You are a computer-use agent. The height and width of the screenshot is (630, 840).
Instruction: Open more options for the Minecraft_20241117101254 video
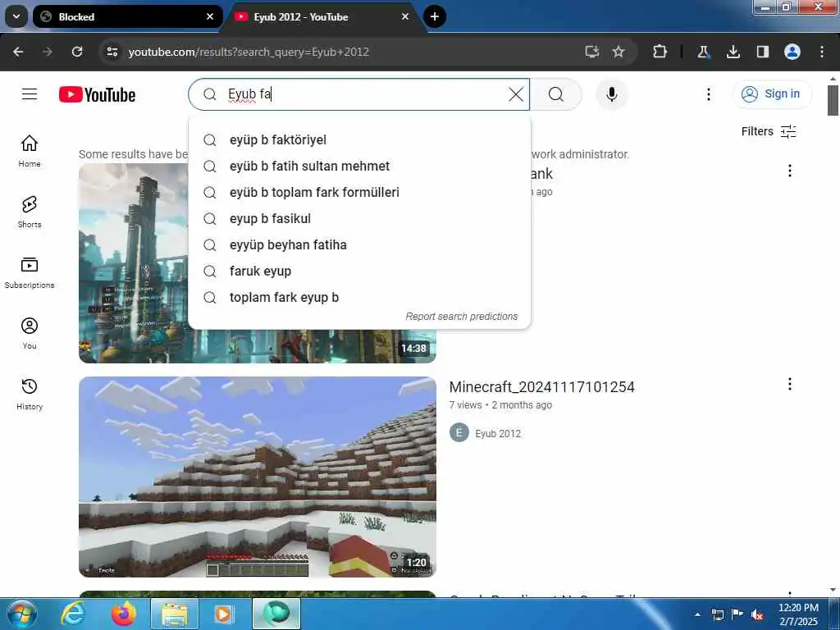790,384
